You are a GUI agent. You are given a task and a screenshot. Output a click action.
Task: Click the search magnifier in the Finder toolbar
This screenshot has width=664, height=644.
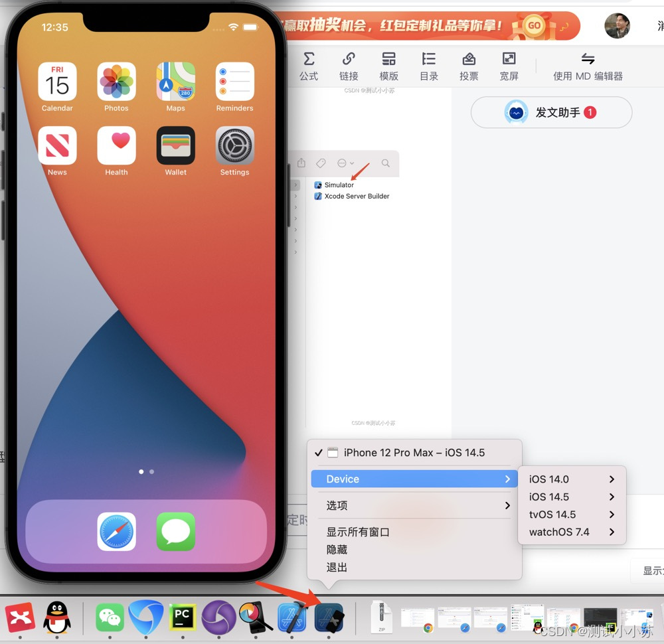tap(385, 163)
